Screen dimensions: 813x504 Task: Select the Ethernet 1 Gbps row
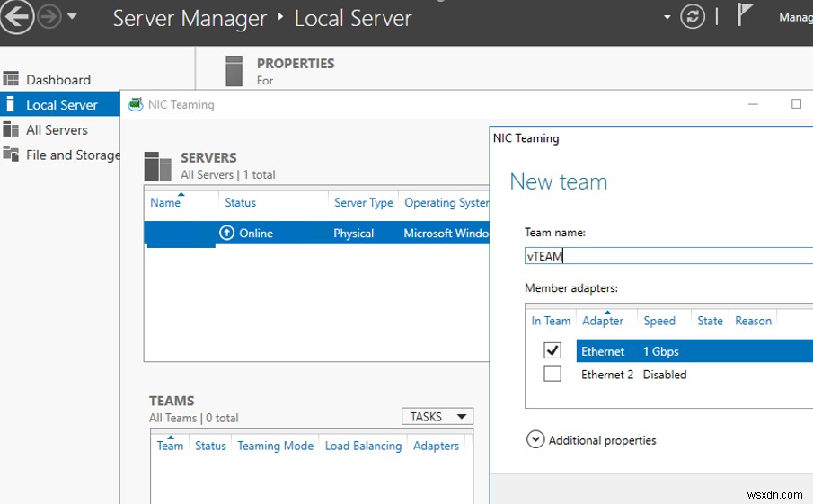click(694, 351)
